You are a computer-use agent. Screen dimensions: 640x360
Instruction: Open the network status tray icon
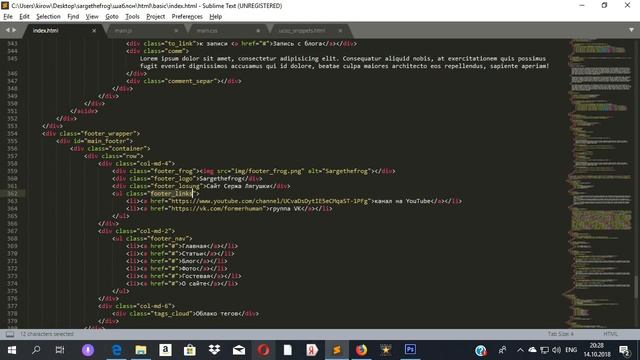(x=544, y=350)
